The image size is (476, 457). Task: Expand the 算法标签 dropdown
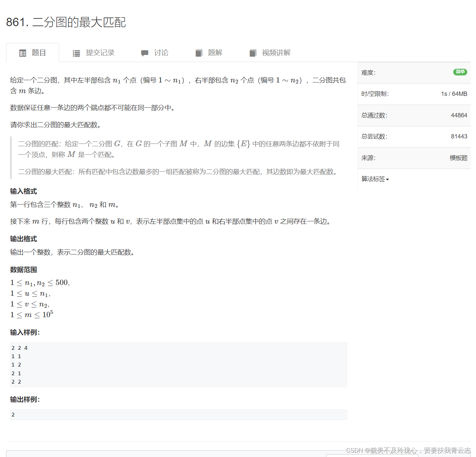(x=375, y=179)
